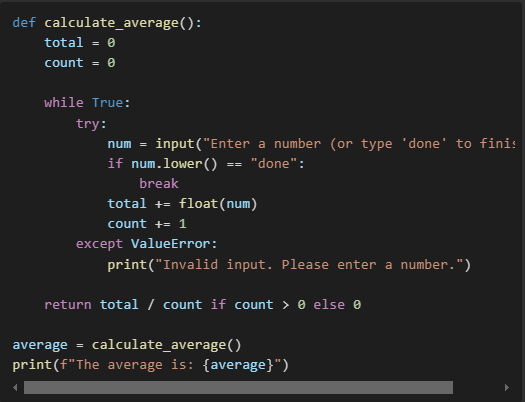Click the num.lower() condition line
The height and width of the screenshot is (402, 525).
coord(206,164)
